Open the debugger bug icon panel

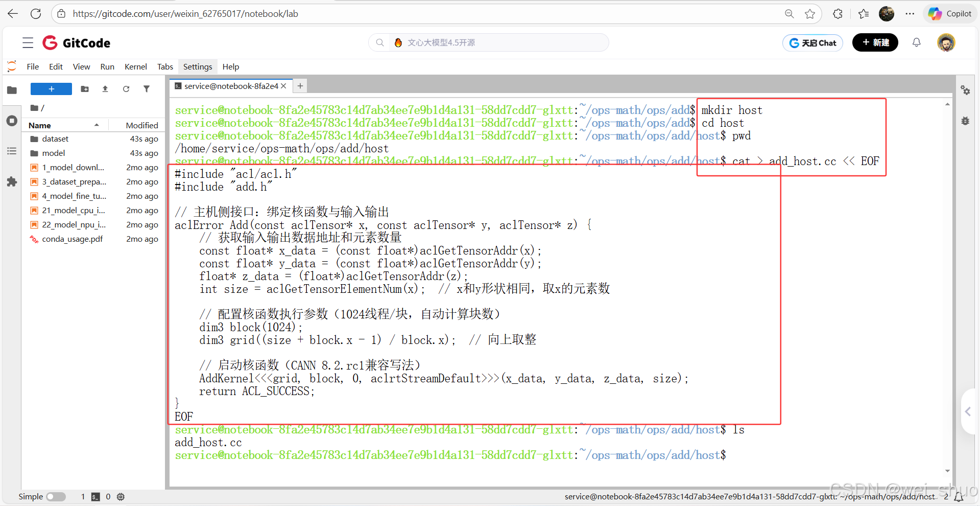click(965, 121)
